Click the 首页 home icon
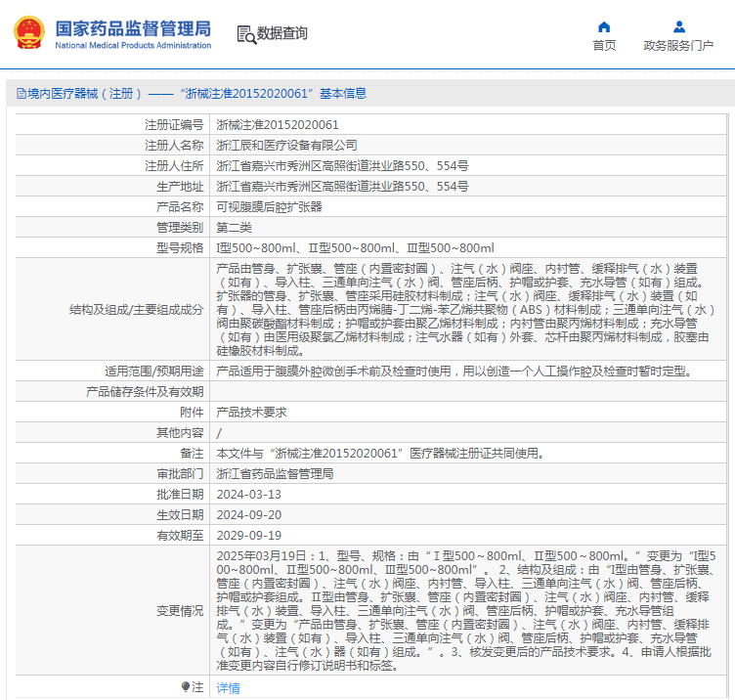735x700 pixels. point(604,27)
